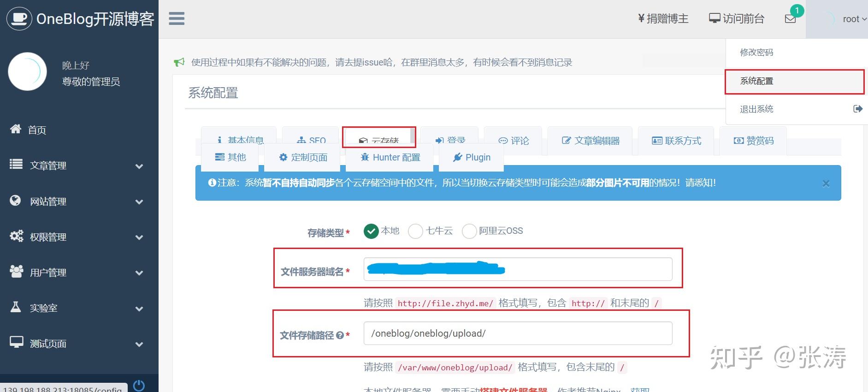This screenshot has width=868, height=392.
Task: Switch to the Hunter 配置 tab
Action: tap(390, 157)
